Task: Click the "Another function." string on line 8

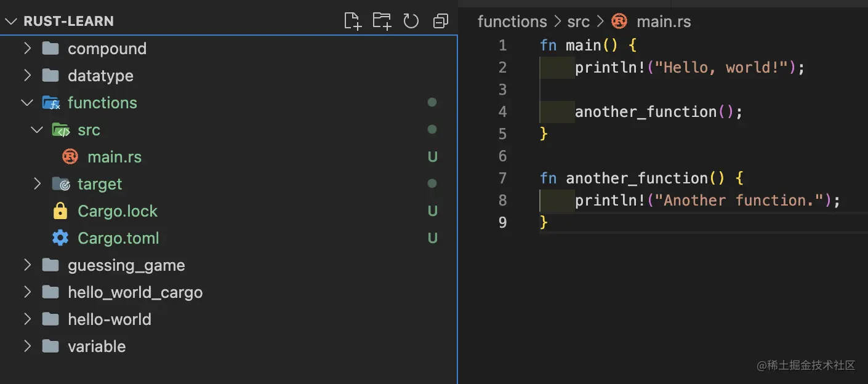Action: tap(739, 200)
